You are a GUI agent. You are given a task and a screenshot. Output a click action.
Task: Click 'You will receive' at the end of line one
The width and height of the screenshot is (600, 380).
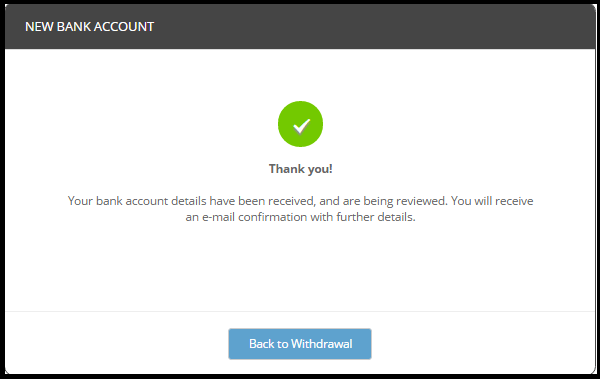coord(492,201)
